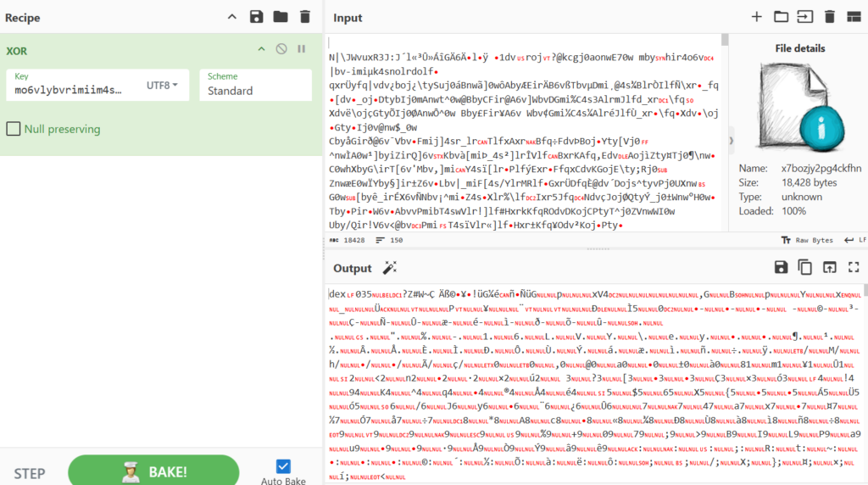Set breakpoint on XOR operation
The height and width of the screenshot is (485, 868).
(301, 49)
